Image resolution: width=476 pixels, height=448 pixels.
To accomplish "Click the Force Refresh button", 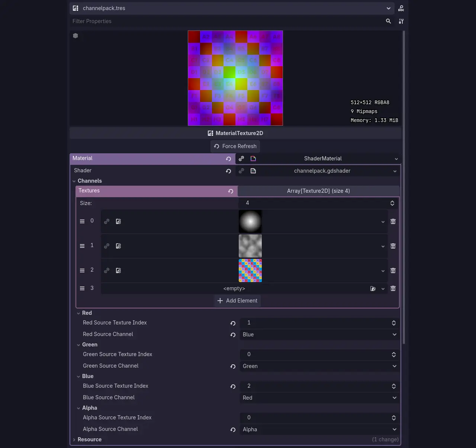I will tap(235, 146).
